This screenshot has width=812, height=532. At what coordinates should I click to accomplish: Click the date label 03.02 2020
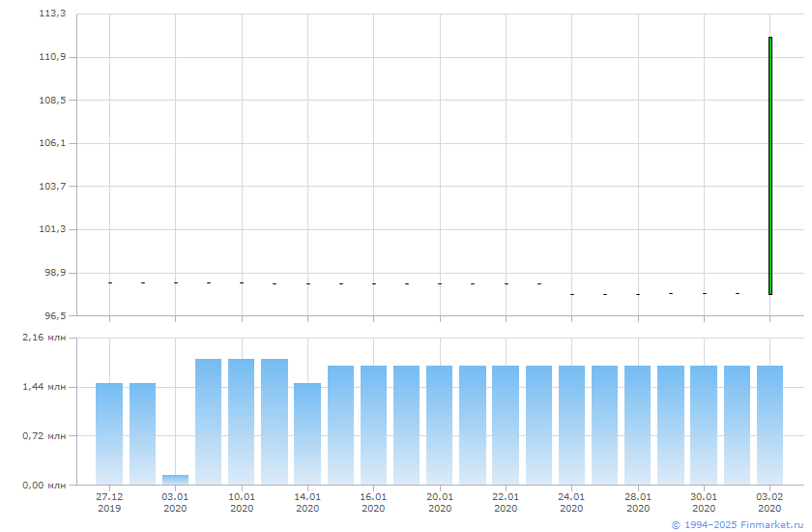(x=769, y=502)
